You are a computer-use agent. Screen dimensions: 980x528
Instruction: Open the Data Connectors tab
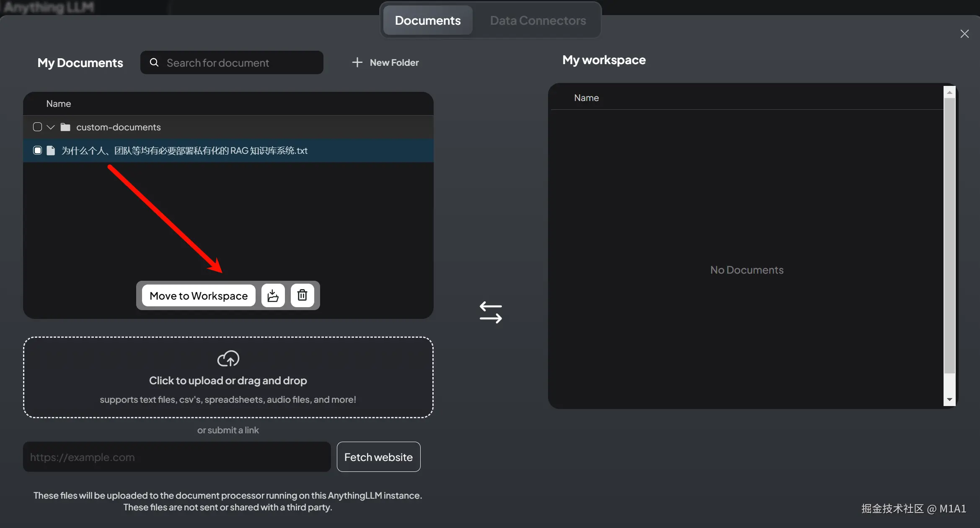538,20
